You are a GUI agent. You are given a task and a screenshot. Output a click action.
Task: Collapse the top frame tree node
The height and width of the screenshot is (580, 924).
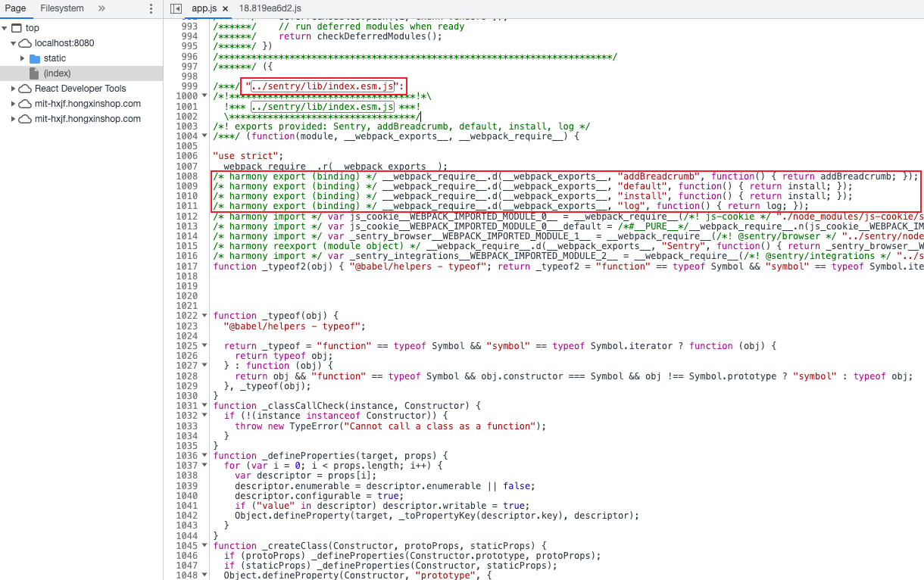coord(5,28)
